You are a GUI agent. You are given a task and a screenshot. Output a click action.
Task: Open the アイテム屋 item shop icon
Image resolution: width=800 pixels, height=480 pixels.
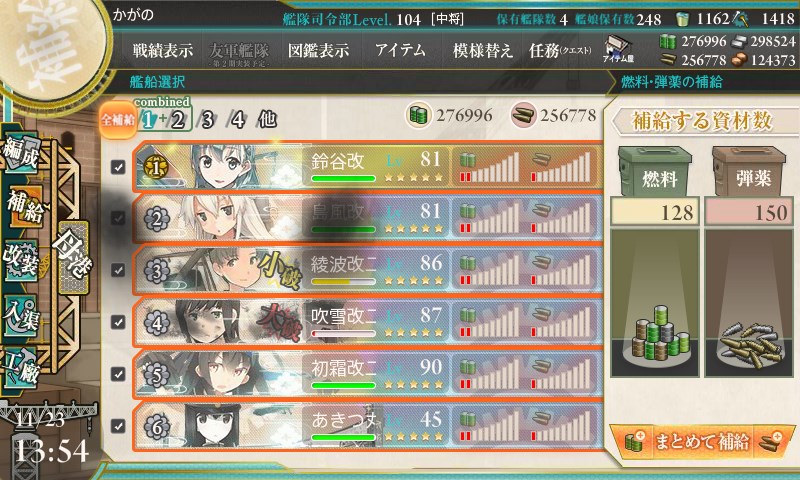618,49
